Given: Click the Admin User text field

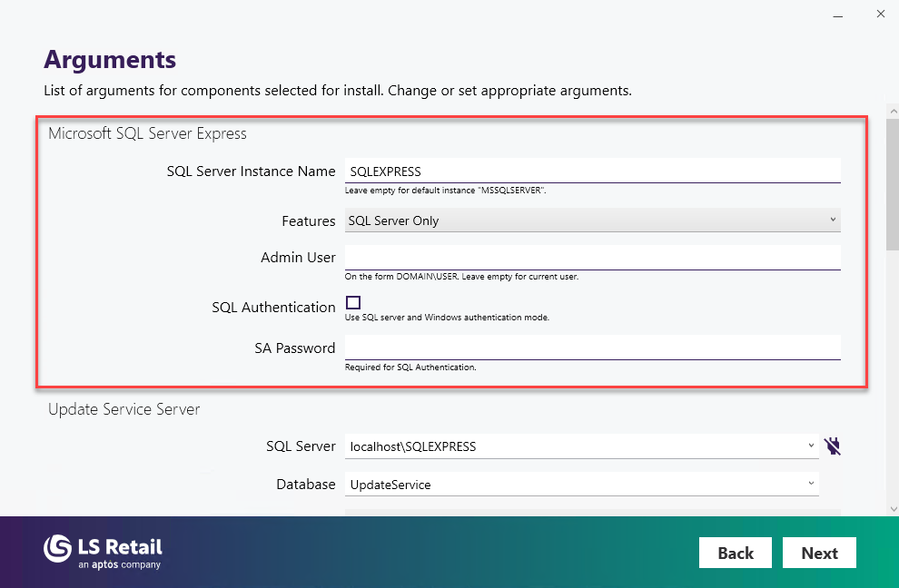Looking at the screenshot, I should 592,258.
